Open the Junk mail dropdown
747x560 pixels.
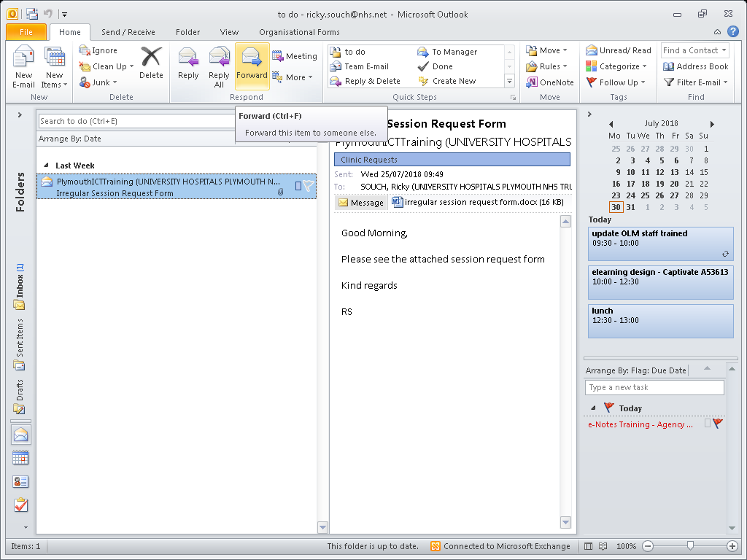click(98, 82)
